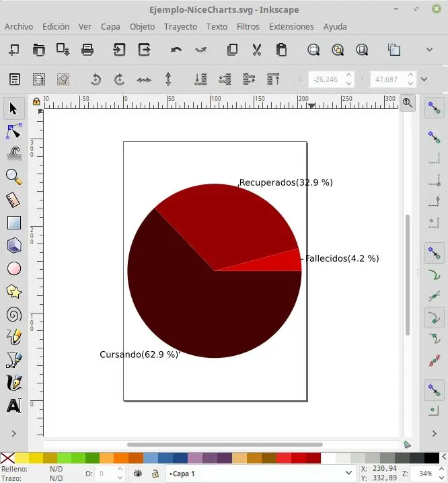The image size is (448, 483).
Task: Activate the Zoom magnifier tool
Action: [x=14, y=177]
